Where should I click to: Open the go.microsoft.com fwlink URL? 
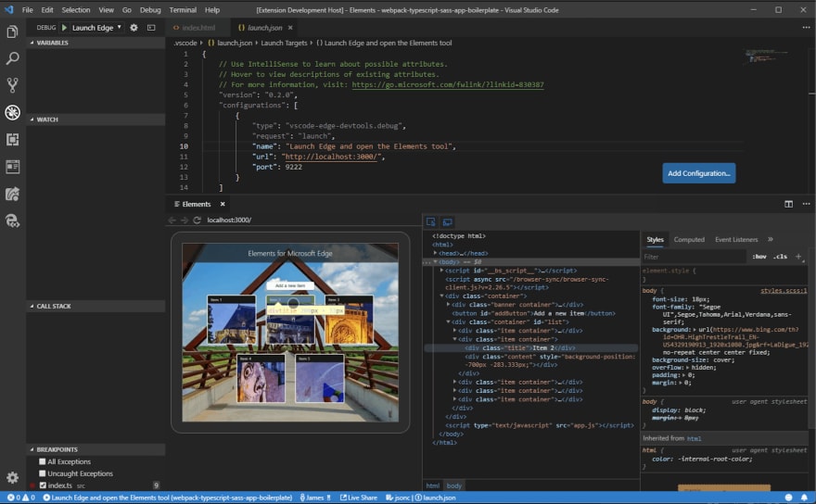448,85
